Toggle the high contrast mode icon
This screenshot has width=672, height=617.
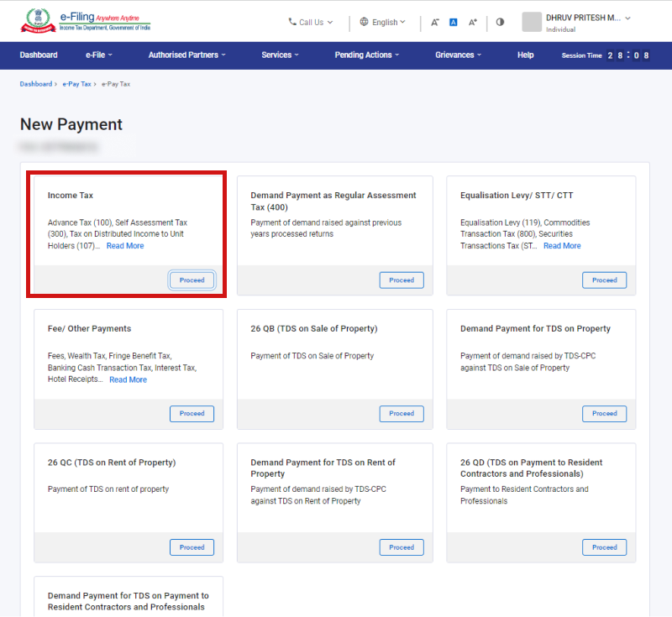click(500, 22)
